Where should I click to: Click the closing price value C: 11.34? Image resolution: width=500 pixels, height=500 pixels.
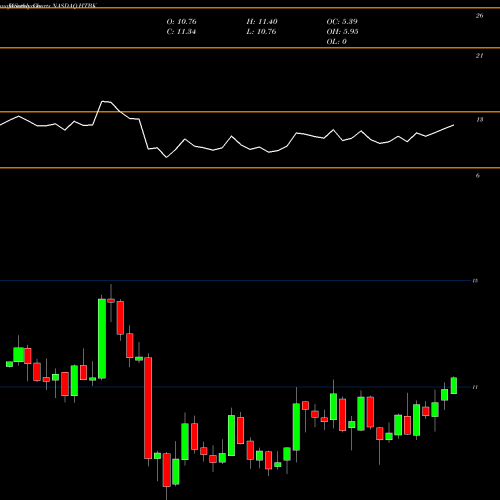tap(181, 32)
